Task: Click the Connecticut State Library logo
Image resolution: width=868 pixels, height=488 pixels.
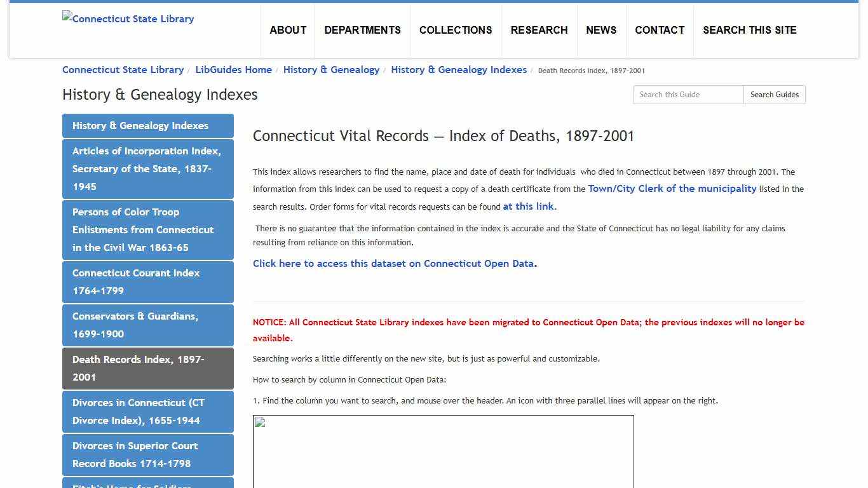Action: click(x=128, y=18)
